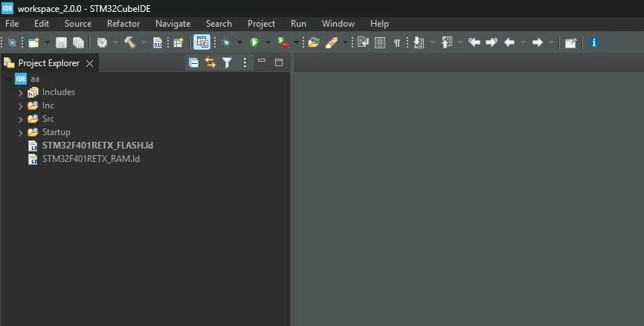
Task: Open the Search menu
Action: click(x=219, y=24)
